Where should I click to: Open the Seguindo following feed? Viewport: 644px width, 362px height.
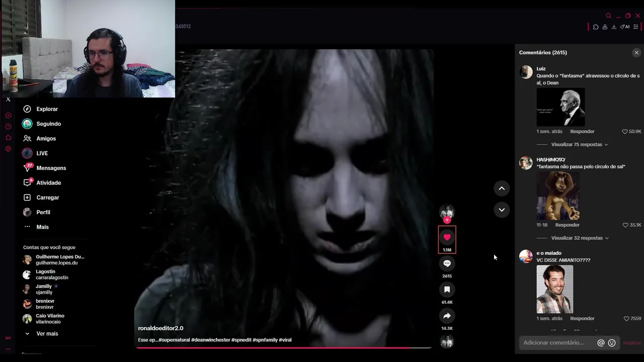42,124
